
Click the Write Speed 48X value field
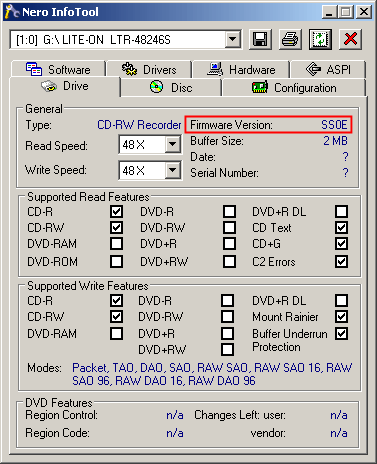[x=142, y=170]
